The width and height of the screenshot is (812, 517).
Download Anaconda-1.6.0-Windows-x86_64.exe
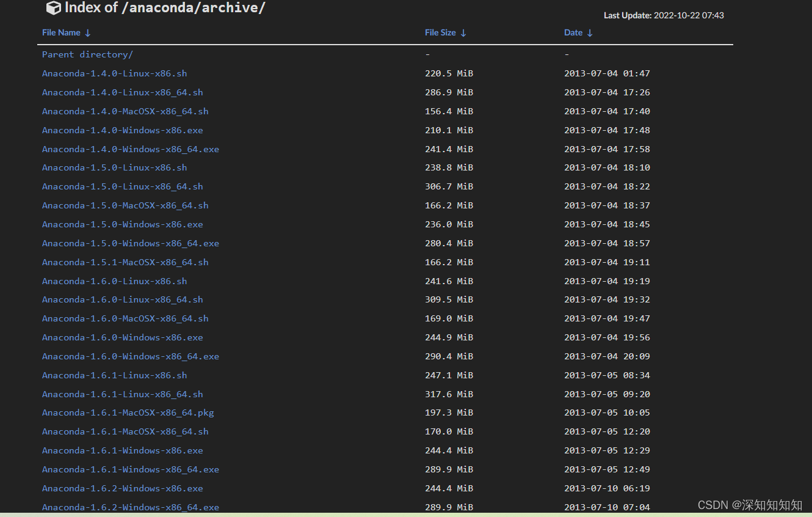point(131,356)
